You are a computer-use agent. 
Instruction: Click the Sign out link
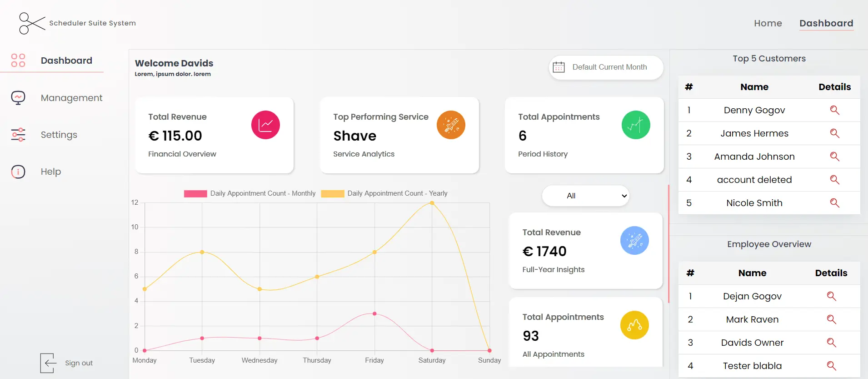79,363
